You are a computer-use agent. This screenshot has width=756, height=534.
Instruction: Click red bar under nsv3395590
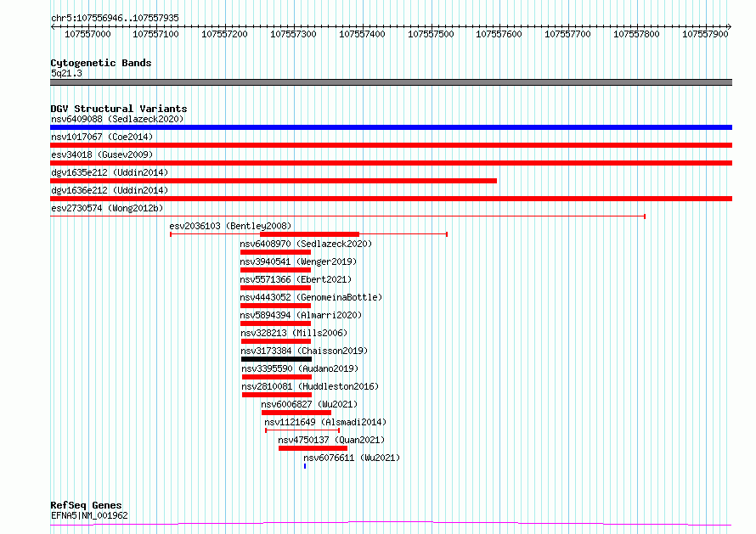tap(277, 377)
